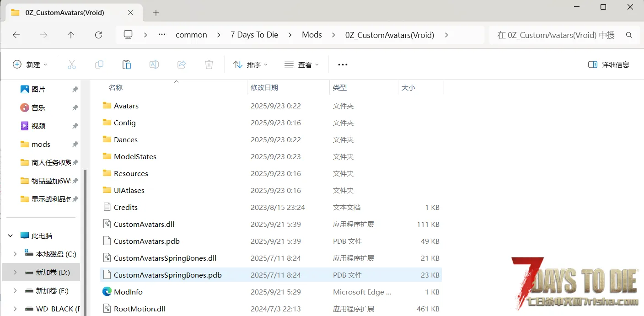Expand the 本地磁盘 (C:) tree node

coord(15,254)
